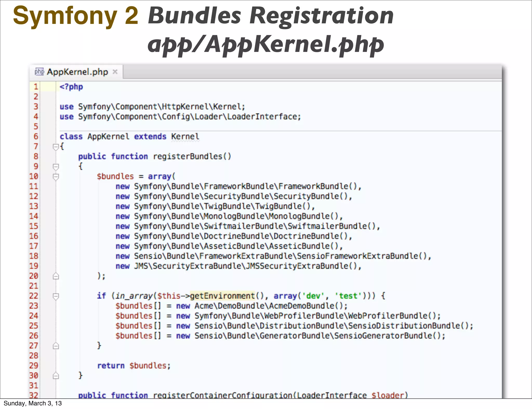The width and height of the screenshot is (532, 409).
Task: Collapse the if block fold at line 22
Action: [x=56, y=296]
